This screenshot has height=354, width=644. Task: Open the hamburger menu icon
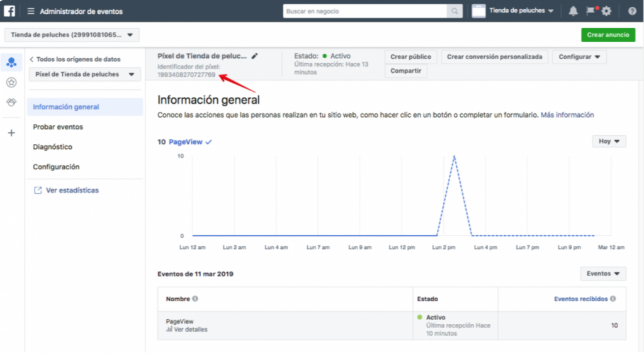[x=30, y=11]
